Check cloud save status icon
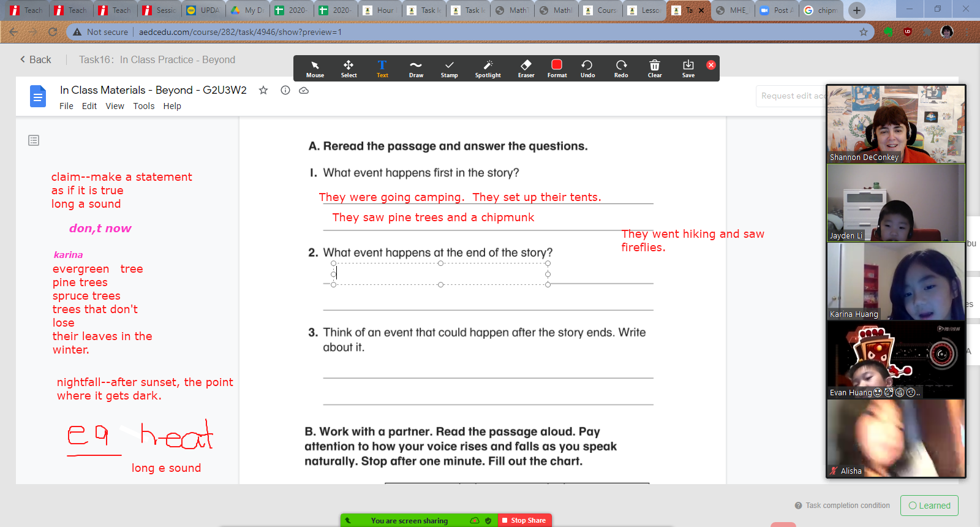Screen dimensions: 980x527 tap(304, 90)
